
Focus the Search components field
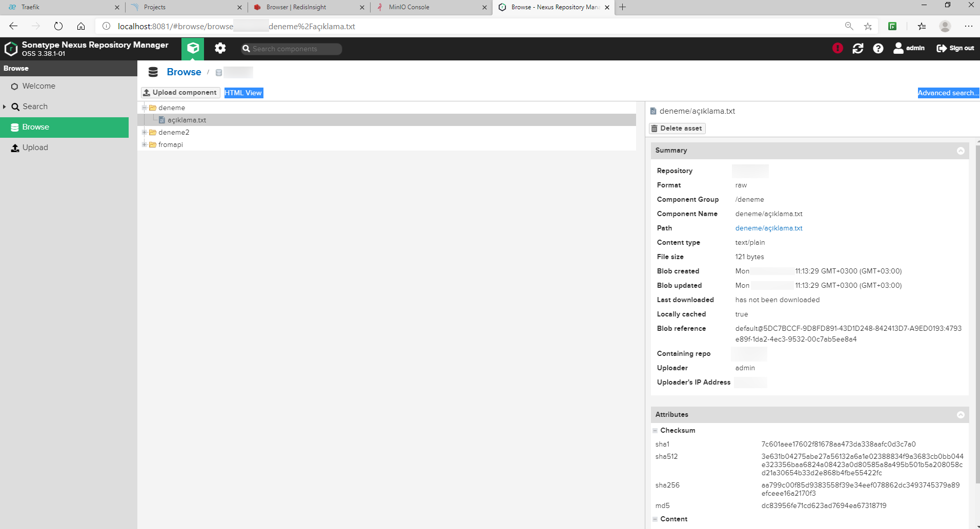click(x=292, y=49)
